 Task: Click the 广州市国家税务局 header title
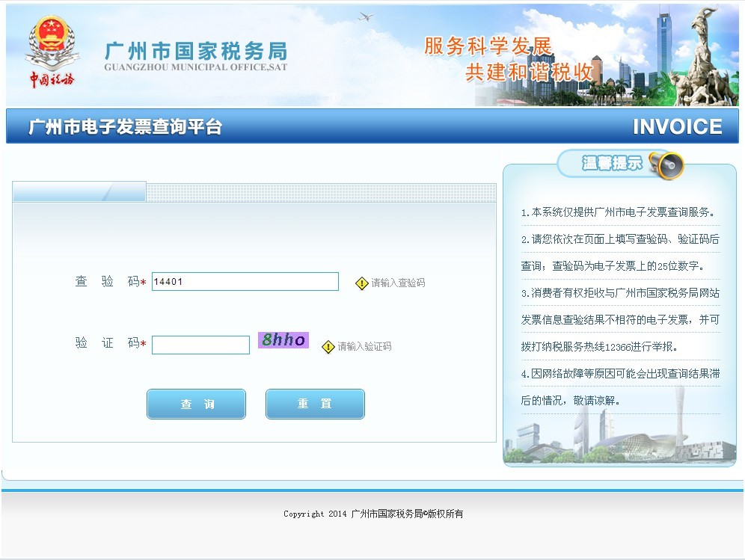click(x=196, y=50)
